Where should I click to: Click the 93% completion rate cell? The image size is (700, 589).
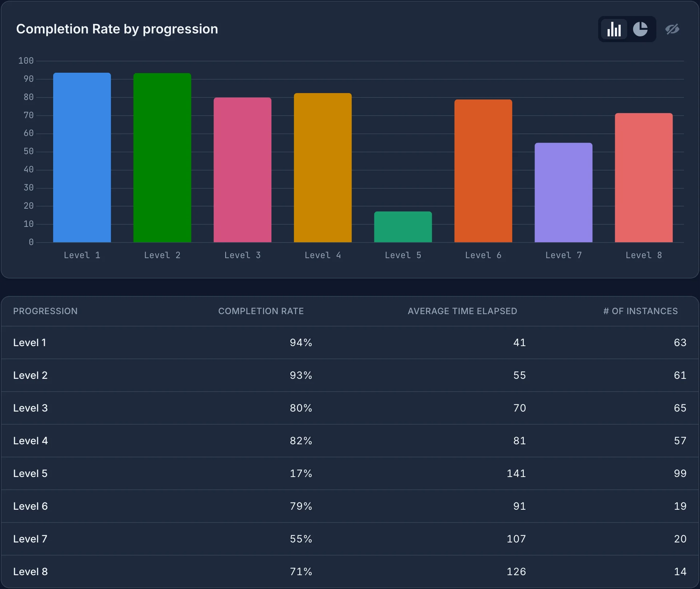click(301, 375)
